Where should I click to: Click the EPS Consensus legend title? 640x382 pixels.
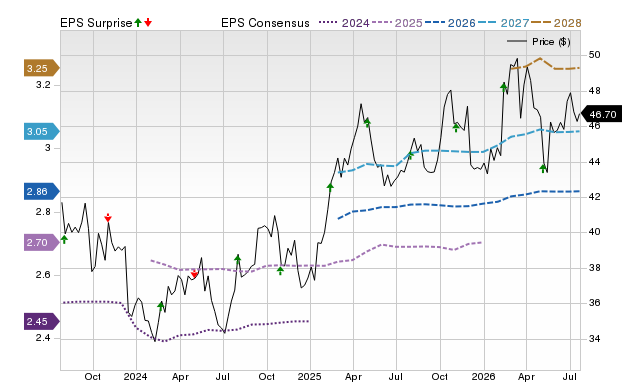[265, 23]
